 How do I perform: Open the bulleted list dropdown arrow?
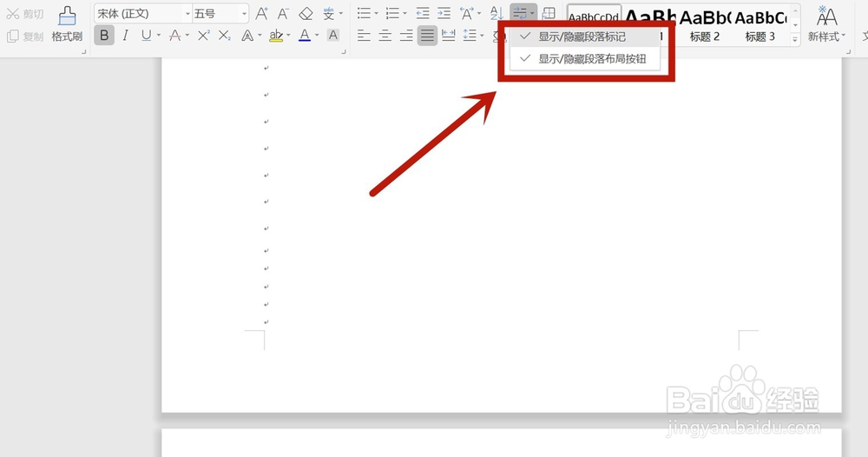pyautogui.click(x=377, y=13)
